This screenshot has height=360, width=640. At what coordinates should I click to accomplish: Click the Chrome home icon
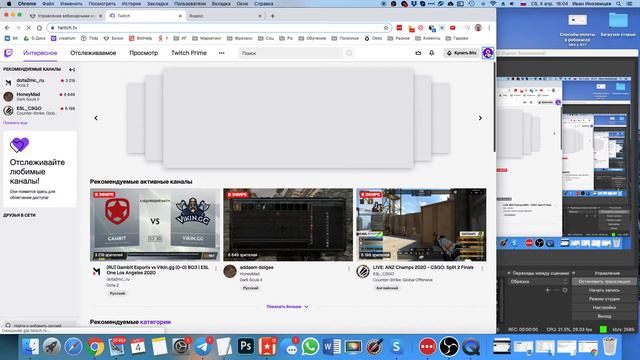(x=39, y=27)
